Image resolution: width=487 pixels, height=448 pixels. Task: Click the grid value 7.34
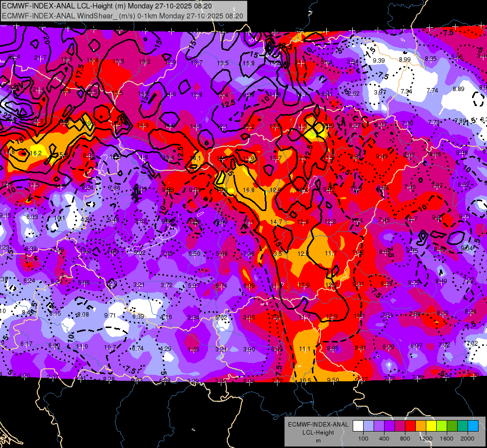pyautogui.click(x=406, y=92)
